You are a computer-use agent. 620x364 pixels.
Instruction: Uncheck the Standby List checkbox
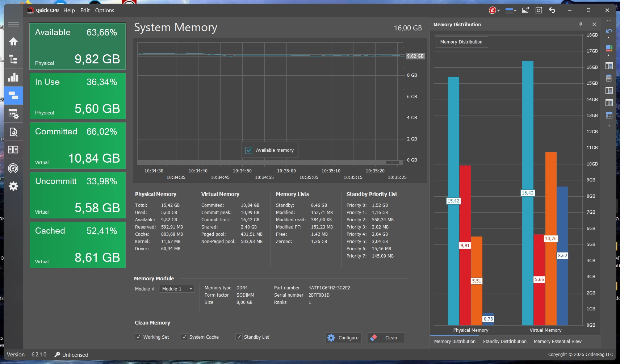click(x=239, y=337)
